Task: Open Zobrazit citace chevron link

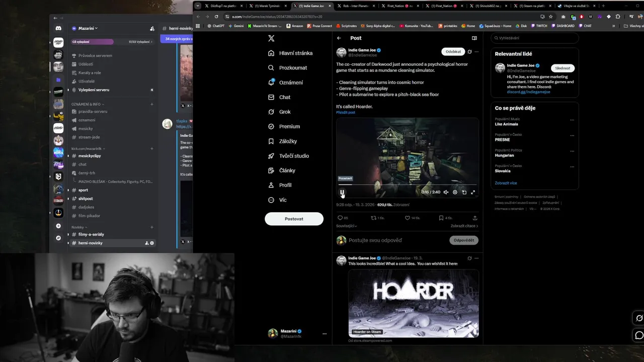Action: coord(464,226)
